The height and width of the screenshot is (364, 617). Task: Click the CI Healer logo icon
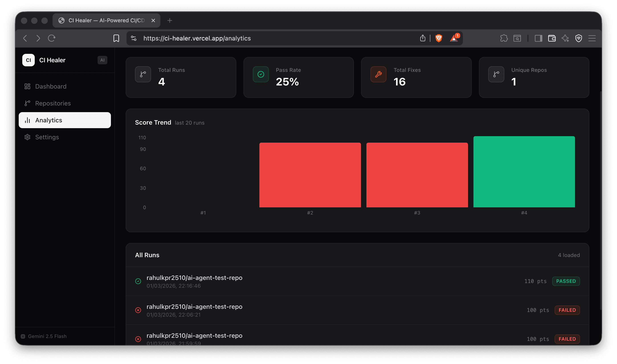coord(28,60)
